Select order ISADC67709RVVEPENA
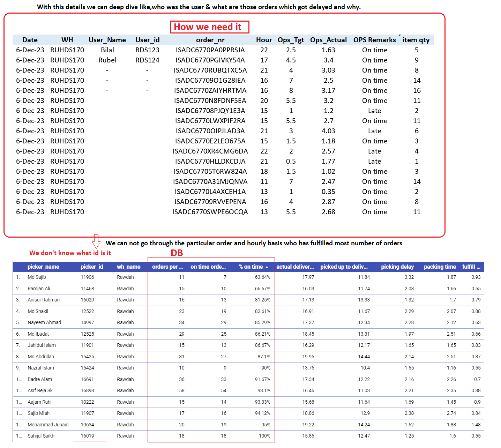 (x=210, y=202)
